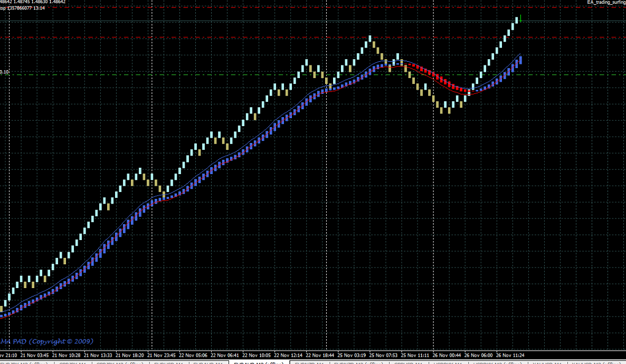Click the 25 Nov 11:11 time label
Viewport: 626px width, 364px height.
pos(415,355)
